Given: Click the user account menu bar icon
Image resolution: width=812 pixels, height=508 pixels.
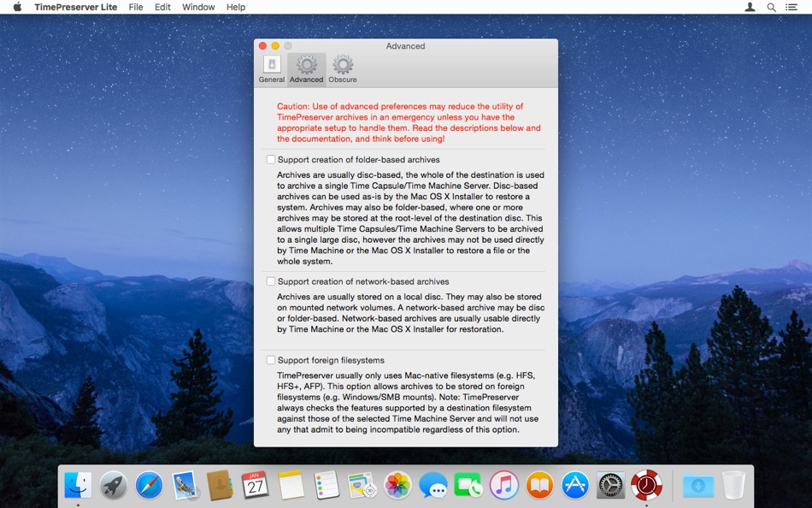Looking at the screenshot, I should pyautogui.click(x=750, y=7).
